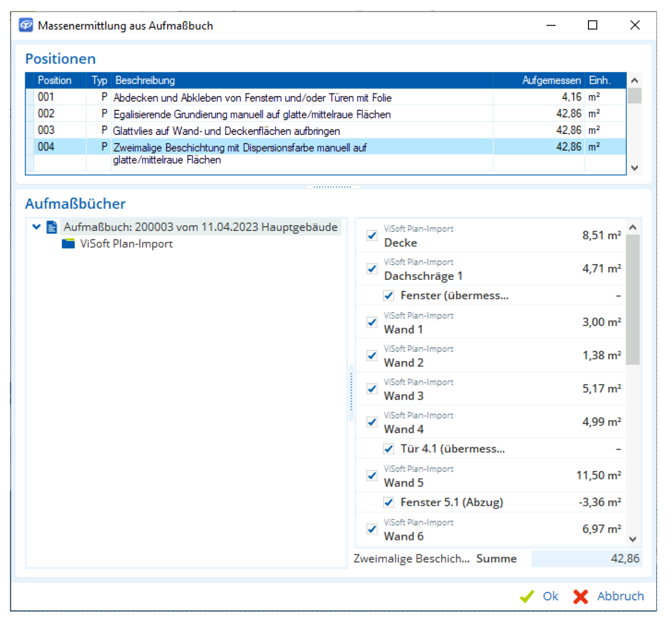
Task: Maximize the Massenermittlung window
Action: coord(593,25)
